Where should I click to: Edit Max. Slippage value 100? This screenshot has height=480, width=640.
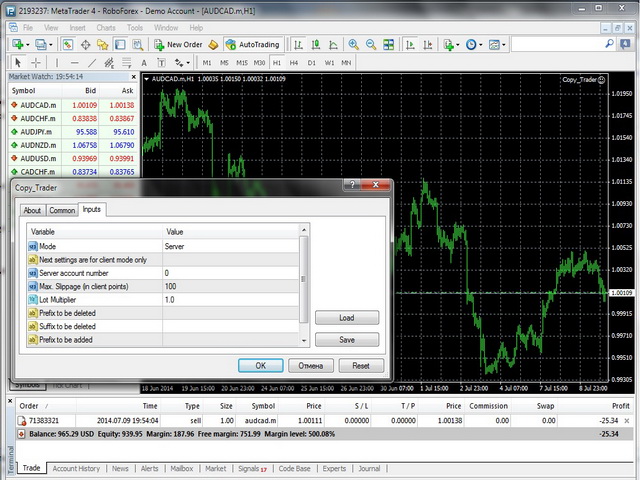point(231,286)
